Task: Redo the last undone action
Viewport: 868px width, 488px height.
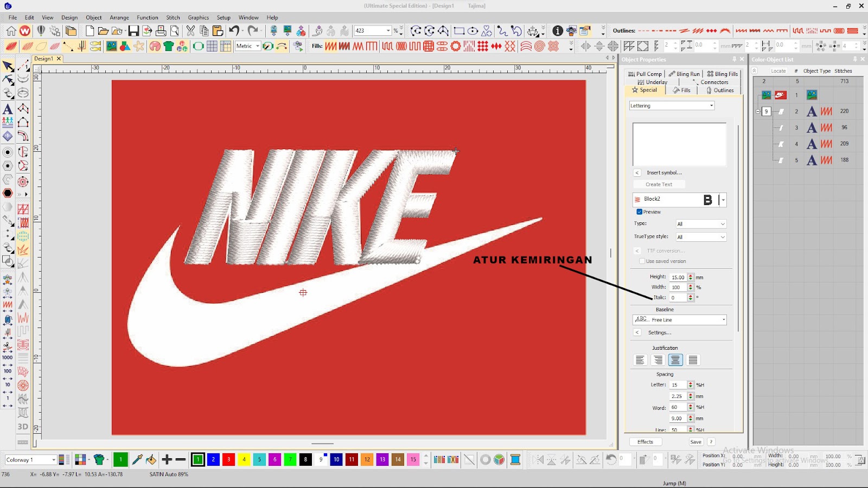Action: [x=253, y=31]
